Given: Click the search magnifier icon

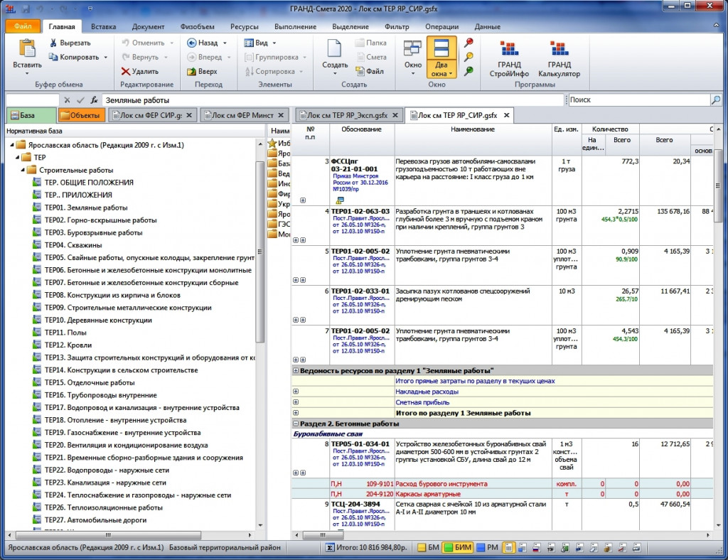Looking at the screenshot, I should (715, 99).
